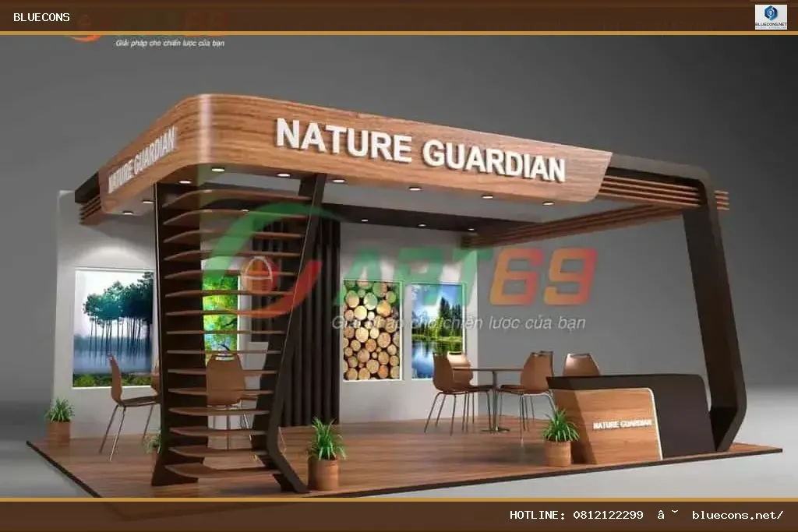The image size is (798, 532).
Task: Click the BLUECONS title text
Action: tap(41, 17)
